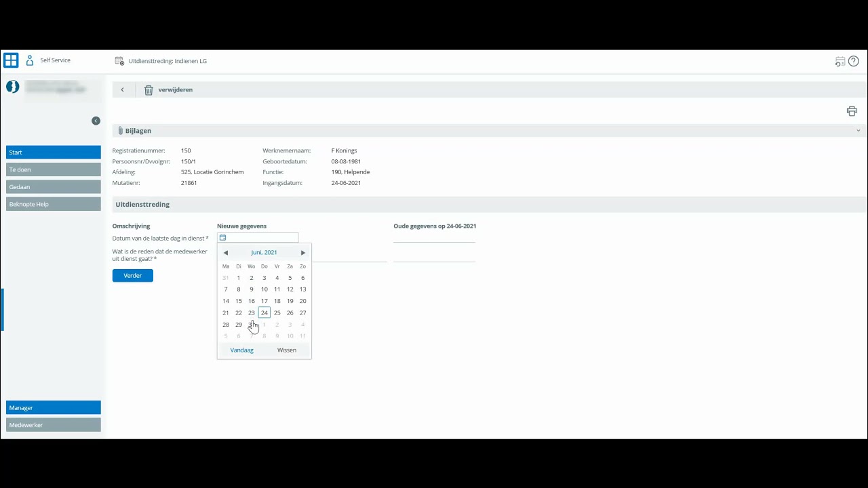This screenshot has width=868, height=488.
Task: Select day 28 in the calendar
Action: 226,325
